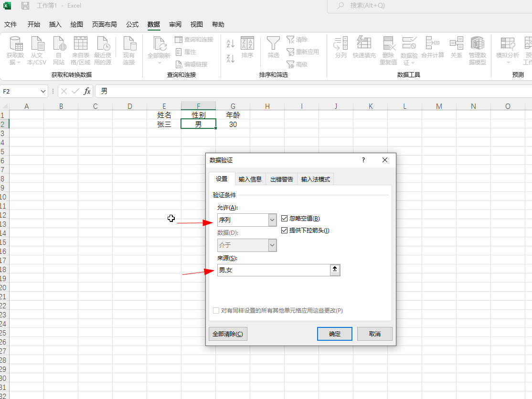Click the Remove Duplicates (删除重复值) icon

pyautogui.click(x=388, y=50)
